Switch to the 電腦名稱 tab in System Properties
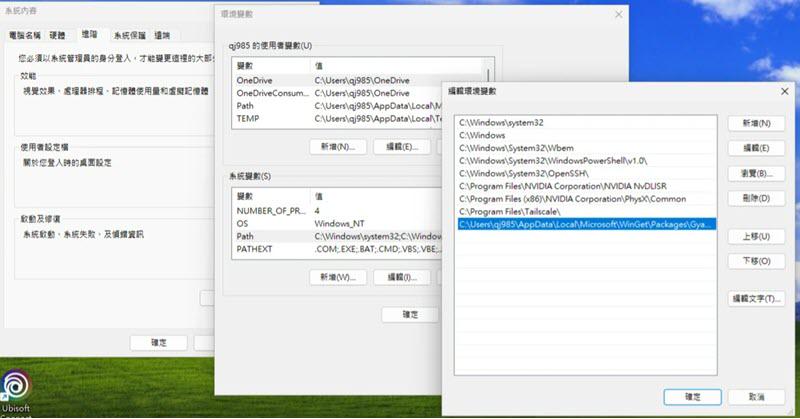 click(x=24, y=35)
